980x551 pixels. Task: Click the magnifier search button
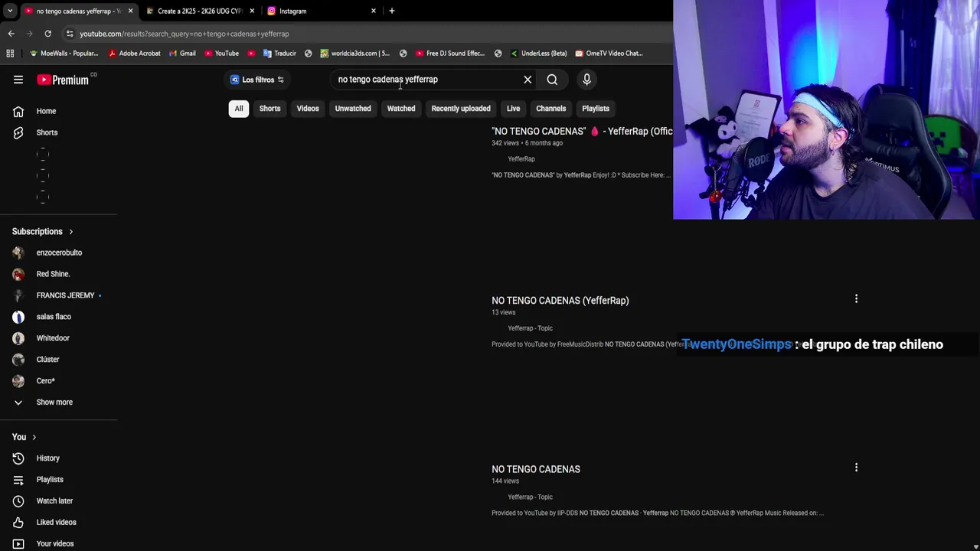(x=552, y=80)
